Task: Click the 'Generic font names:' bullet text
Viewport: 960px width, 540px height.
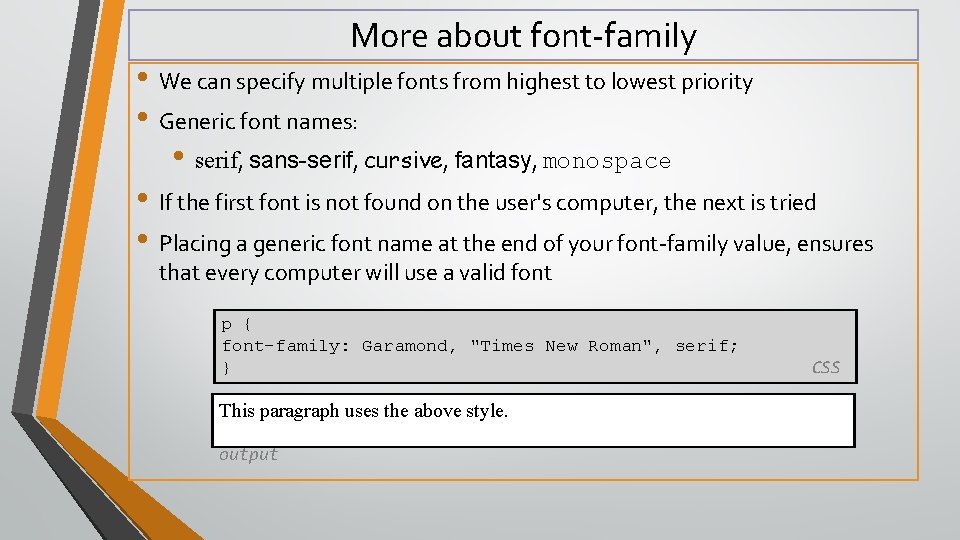Action: [258, 121]
